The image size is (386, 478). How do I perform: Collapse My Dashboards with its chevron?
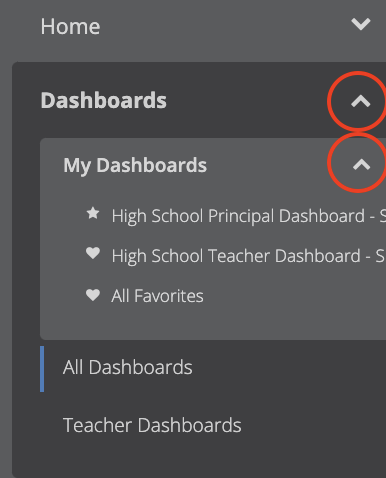[361, 165]
